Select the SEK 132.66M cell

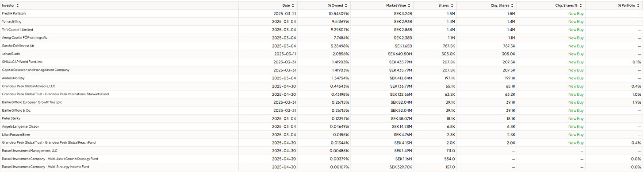pos(401,94)
